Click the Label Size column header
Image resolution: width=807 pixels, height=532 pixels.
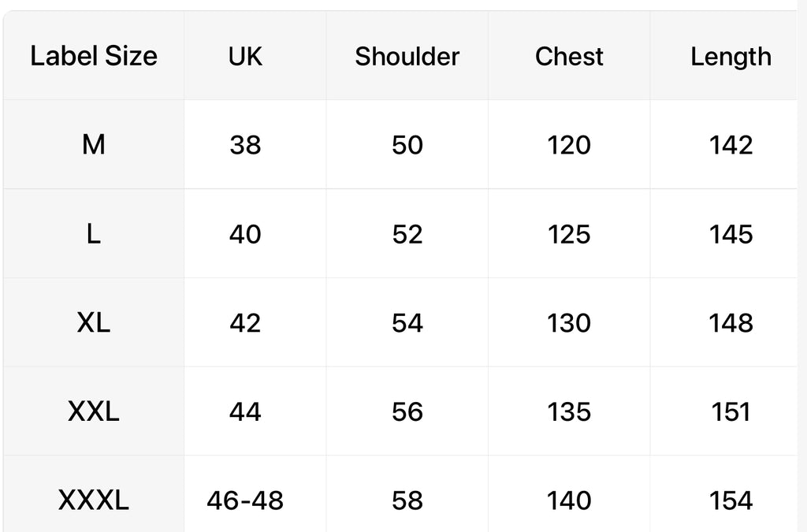click(x=94, y=56)
